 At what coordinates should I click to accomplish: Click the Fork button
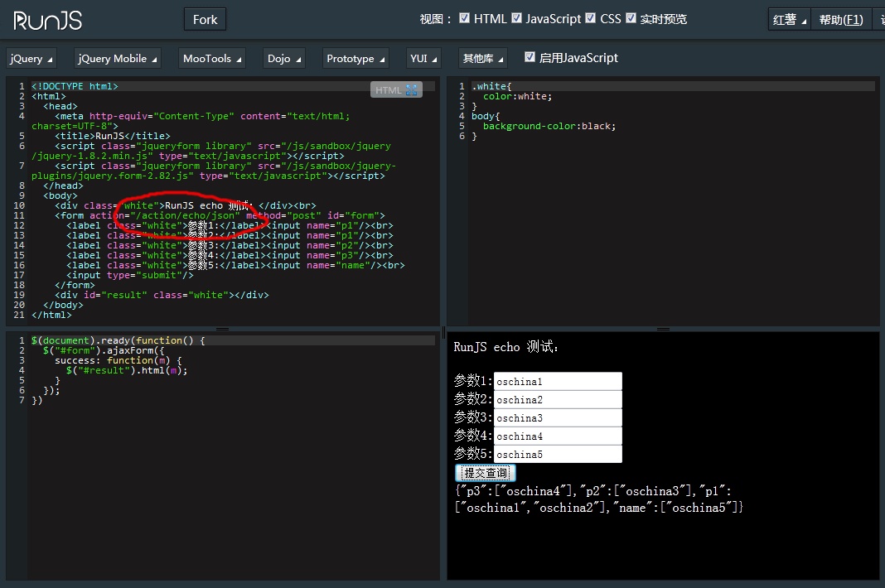tap(205, 20)
